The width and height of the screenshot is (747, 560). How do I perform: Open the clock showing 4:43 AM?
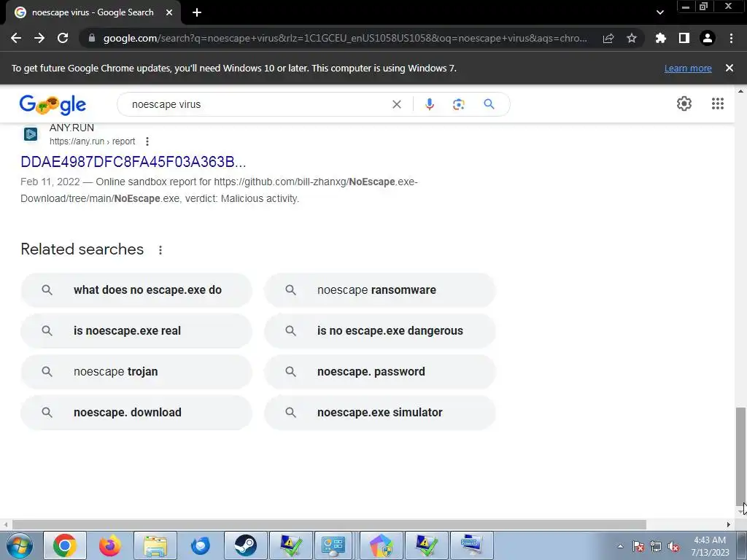point(710,546)
